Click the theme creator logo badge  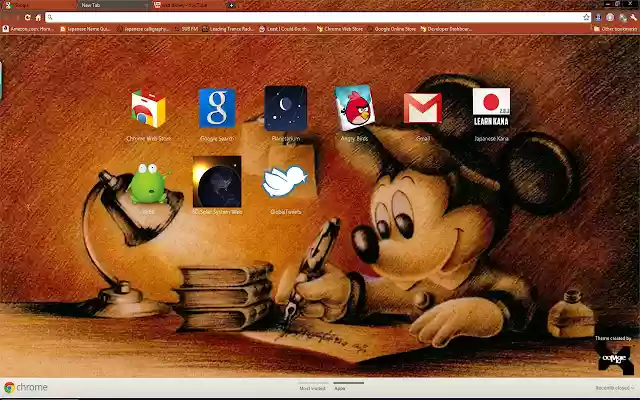click(x=614, y=358)
